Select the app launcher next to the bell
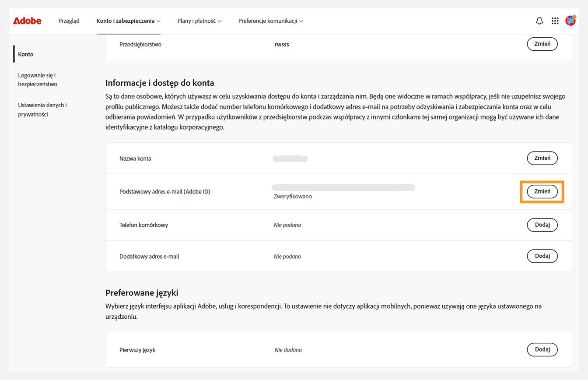This screenshot has height=380, width=588. click(555, 21)
